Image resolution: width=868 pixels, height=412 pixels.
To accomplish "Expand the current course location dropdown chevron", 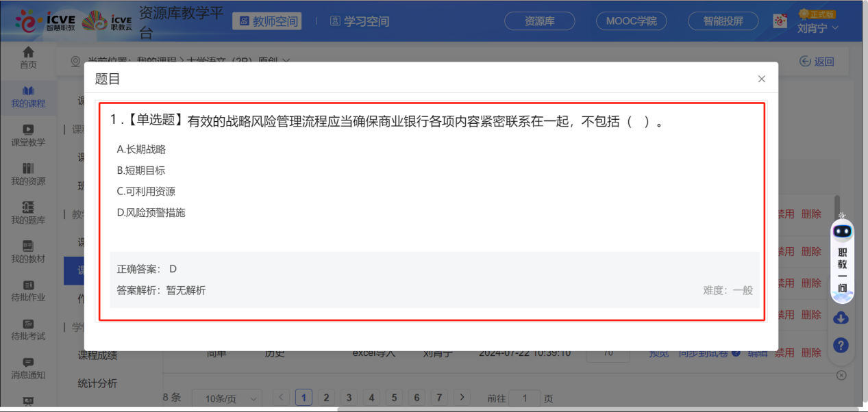I will (286, 61).
